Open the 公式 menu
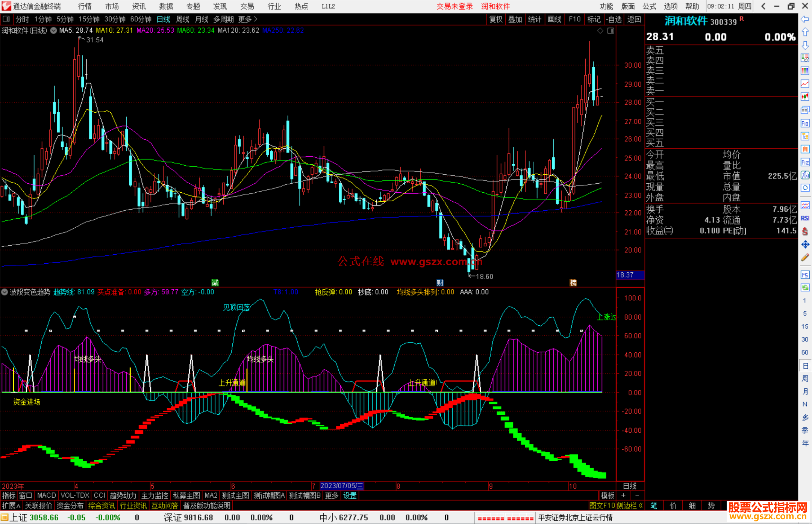Screen dimensions: 812x524 click(x=649, y=6)
